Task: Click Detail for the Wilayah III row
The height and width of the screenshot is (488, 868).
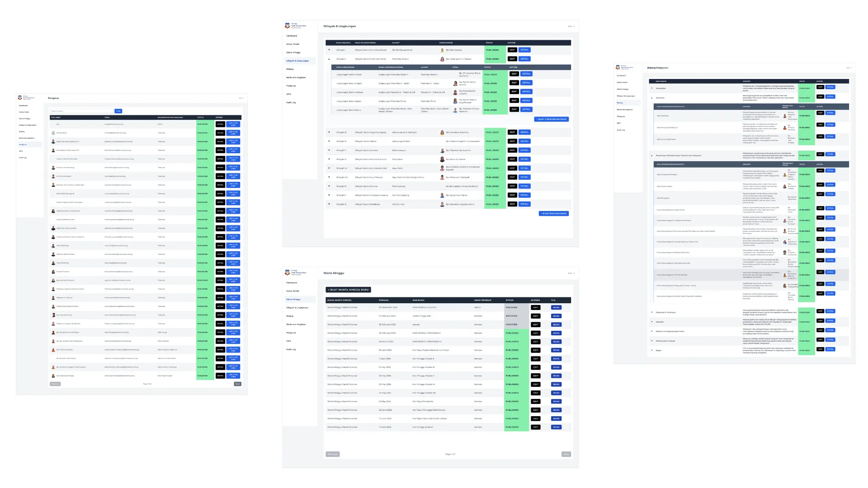Action: tap(524, 132)
